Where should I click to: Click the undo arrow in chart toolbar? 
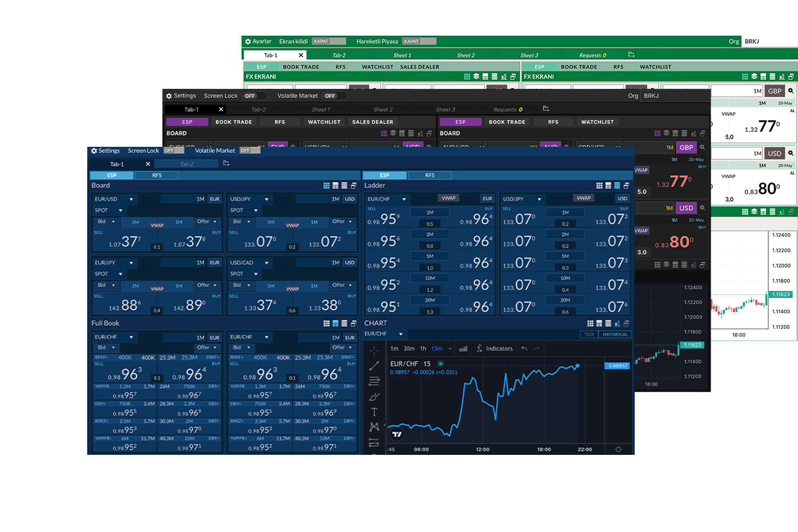[525, 349]
